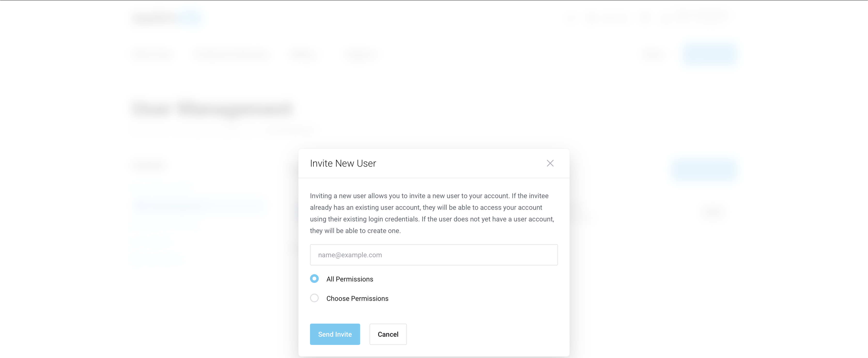This screenshot has width=868, height=358.
Task: Select the Choose Permissions radio button
Action: pyautogui.click(x=314, y=298)
